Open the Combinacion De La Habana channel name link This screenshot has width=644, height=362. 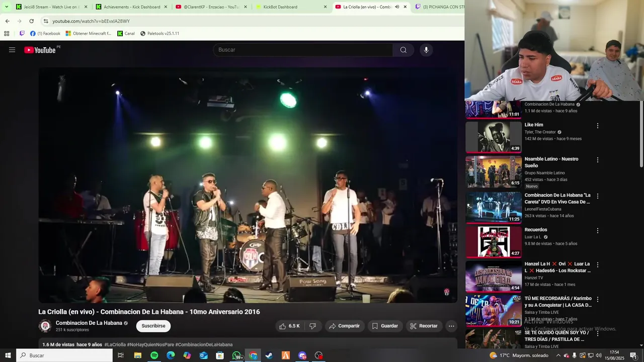pos(89,323)
